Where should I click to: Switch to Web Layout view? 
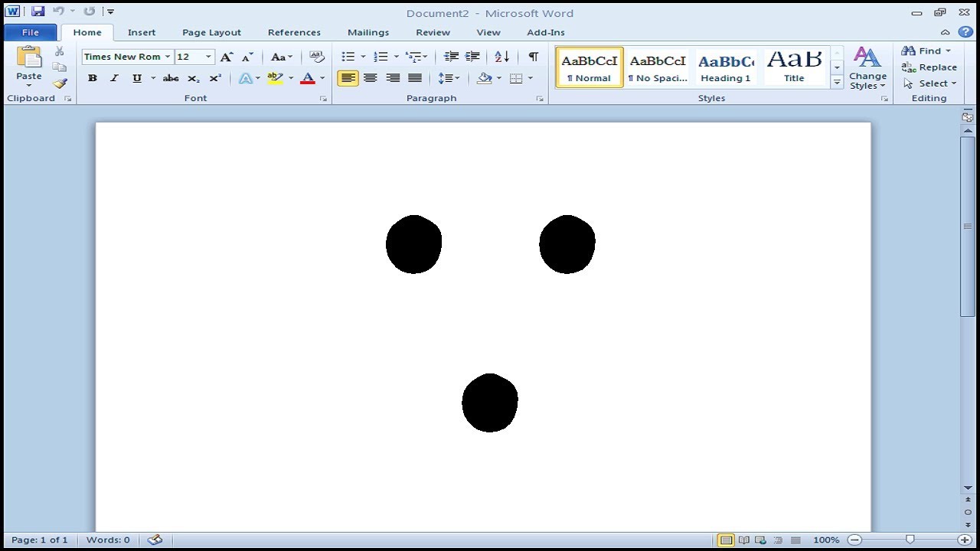pos(760,540)
